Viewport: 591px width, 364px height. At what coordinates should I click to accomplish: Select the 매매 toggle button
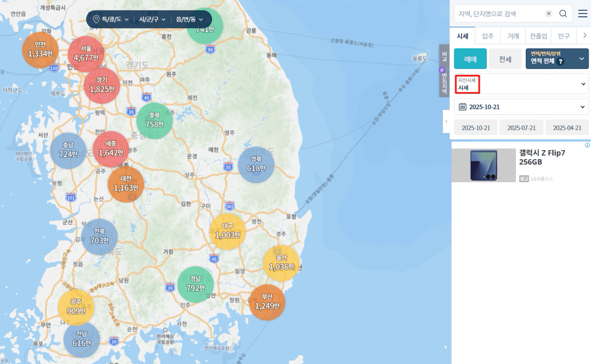pos(470,59)
